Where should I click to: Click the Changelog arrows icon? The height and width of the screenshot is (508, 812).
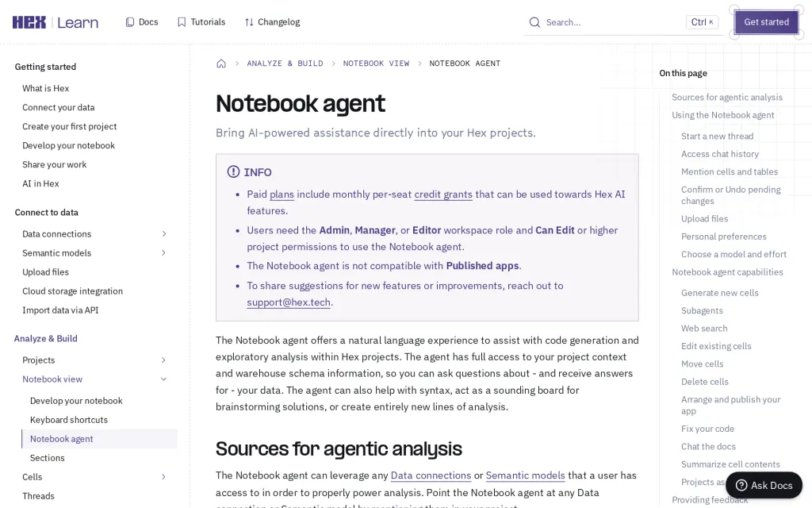[249, 21]
